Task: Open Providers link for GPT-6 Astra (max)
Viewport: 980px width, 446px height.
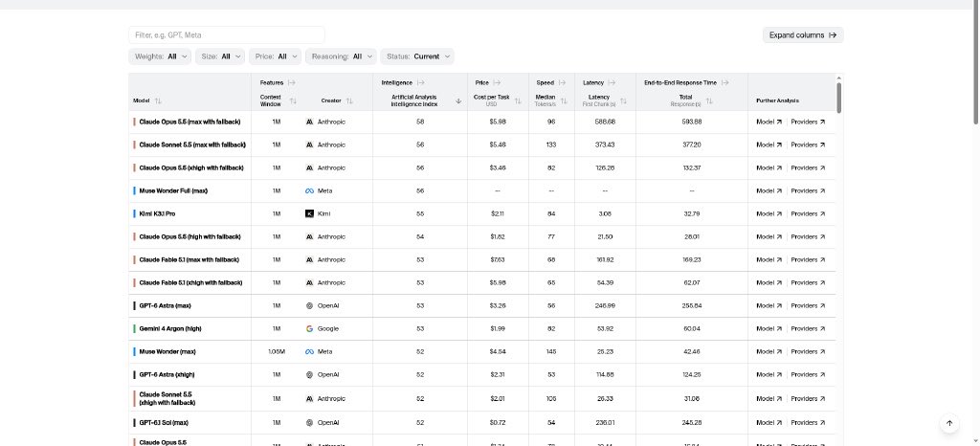Action: coord(808,305)
